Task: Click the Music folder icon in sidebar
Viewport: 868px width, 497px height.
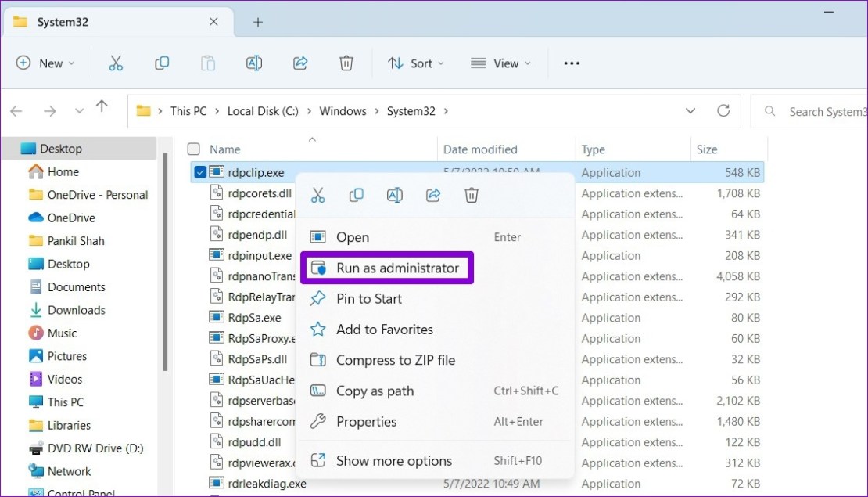Action: 36,333
